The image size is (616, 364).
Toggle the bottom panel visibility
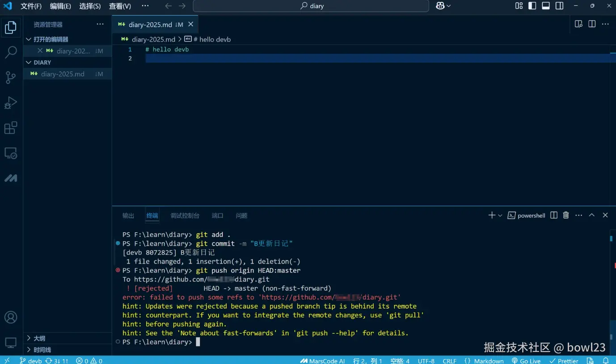click(546, 6)
